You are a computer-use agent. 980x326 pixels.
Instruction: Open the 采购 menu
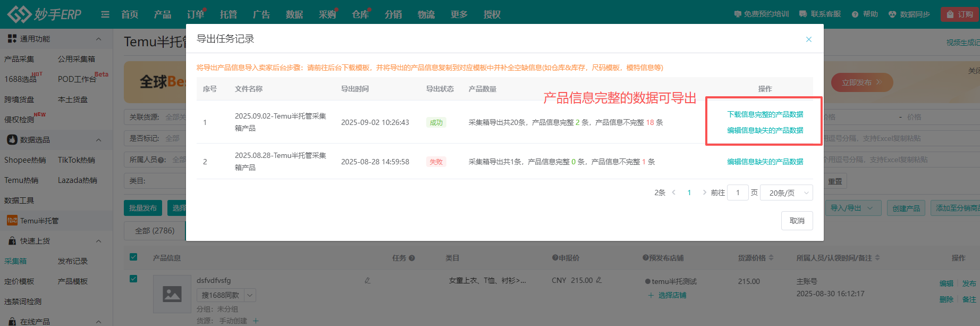[x=327, y=14]
